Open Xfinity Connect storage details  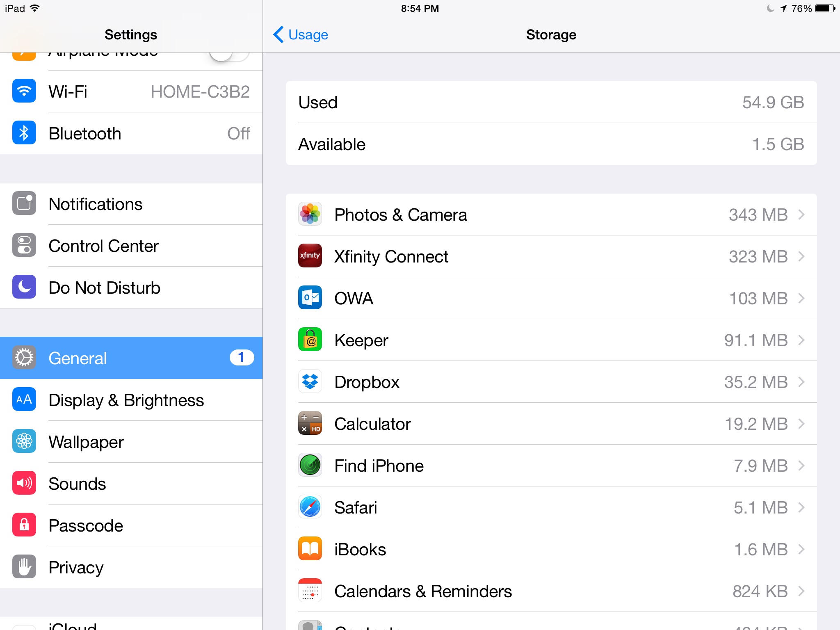click(552, 256)
